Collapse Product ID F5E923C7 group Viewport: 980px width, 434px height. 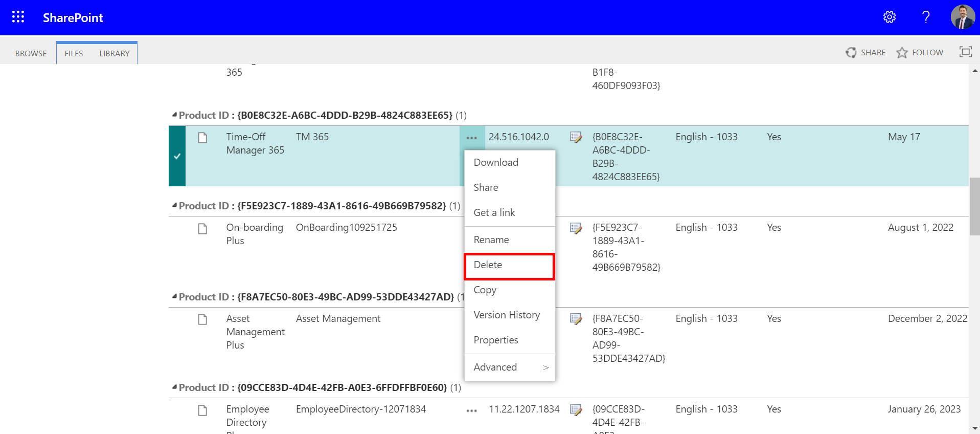click(x=174, y=206)
